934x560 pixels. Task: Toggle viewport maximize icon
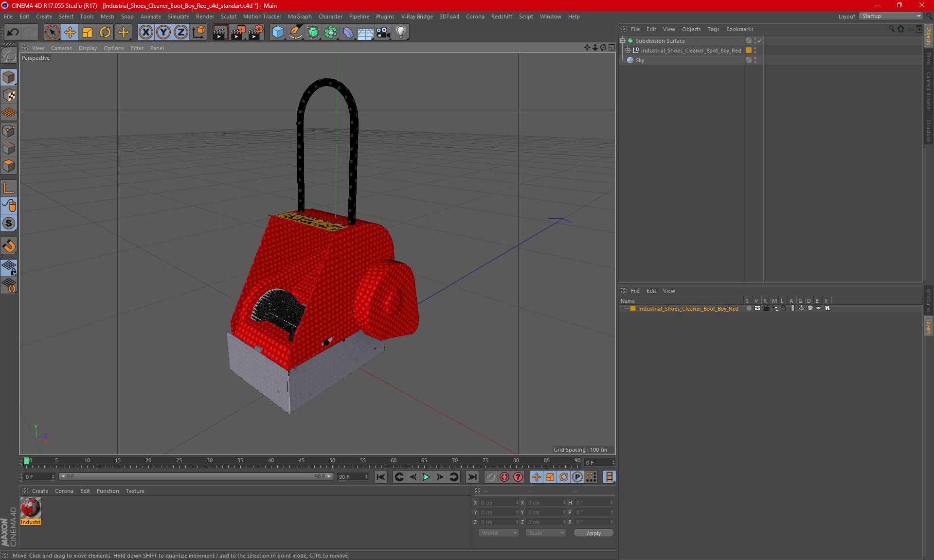click(x=611, y=48)
